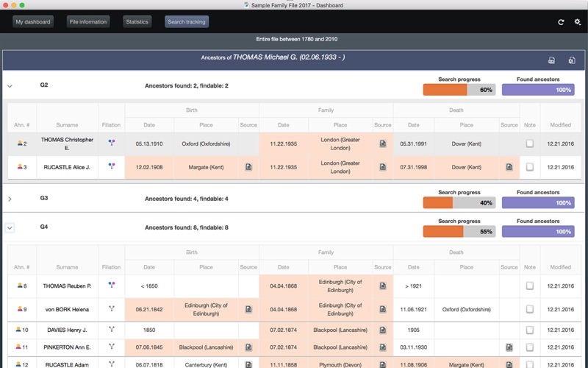Image resolution: width=588 pixels, height=368 pixels.
Task: Open family source for THOMAS Christopher E.
Action: (383, 144)
